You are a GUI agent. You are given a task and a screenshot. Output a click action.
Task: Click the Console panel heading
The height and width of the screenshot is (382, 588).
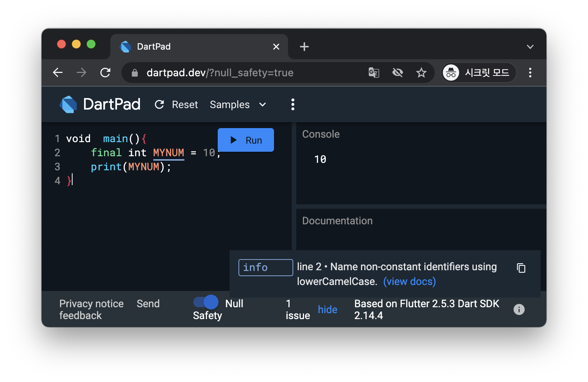[x=321, y=134]
